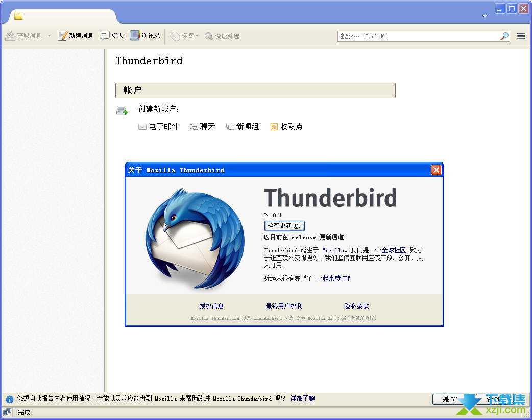Screen dimensions: 532x420
Task: Create a feeds account (收取点)
Action: pyautogui.click(x=286, y=126)
